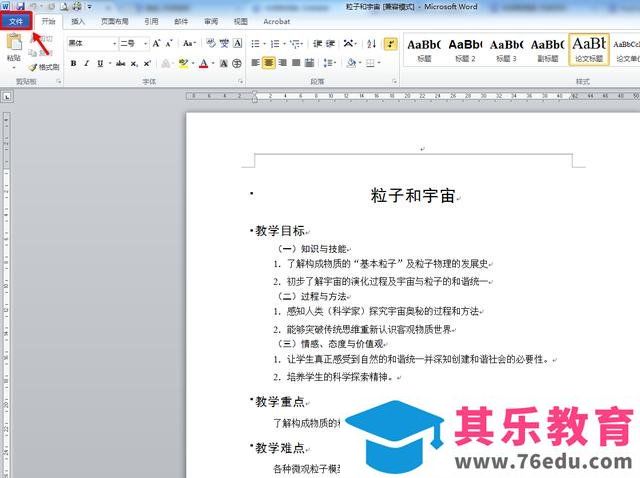Open the Change Case (Aa) dropdown
Viewport: 640px width, 478px height.
click(x=189, y=43)
